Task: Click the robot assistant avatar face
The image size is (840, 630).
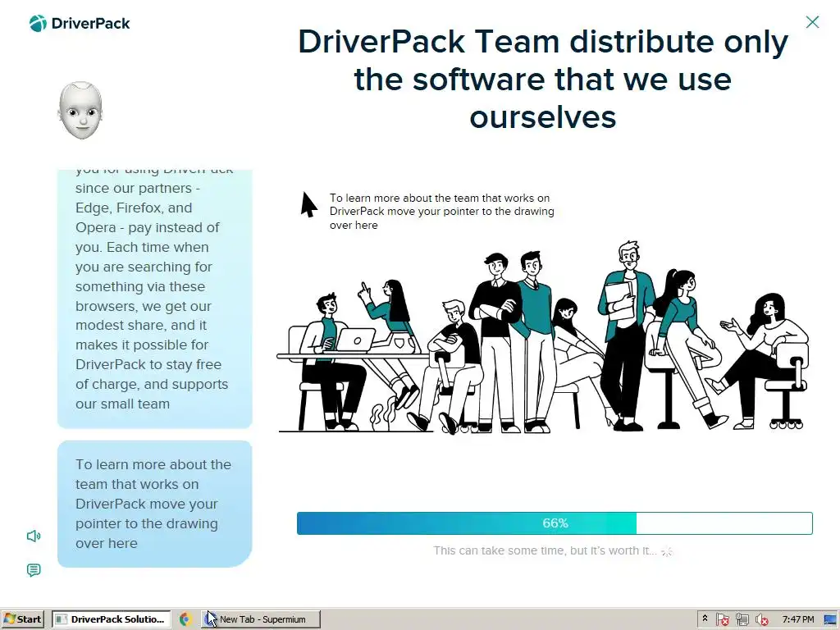Action: [80, 111]
